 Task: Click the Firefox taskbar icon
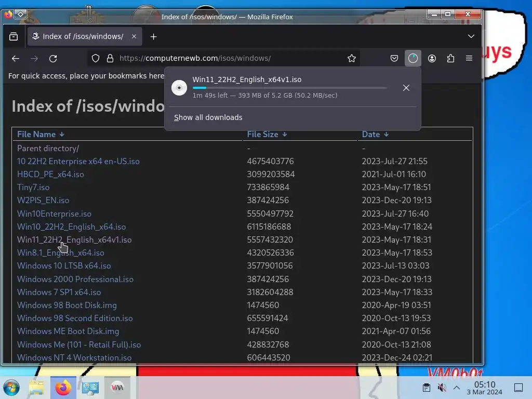pyautogui.click(x=63, y=388)
